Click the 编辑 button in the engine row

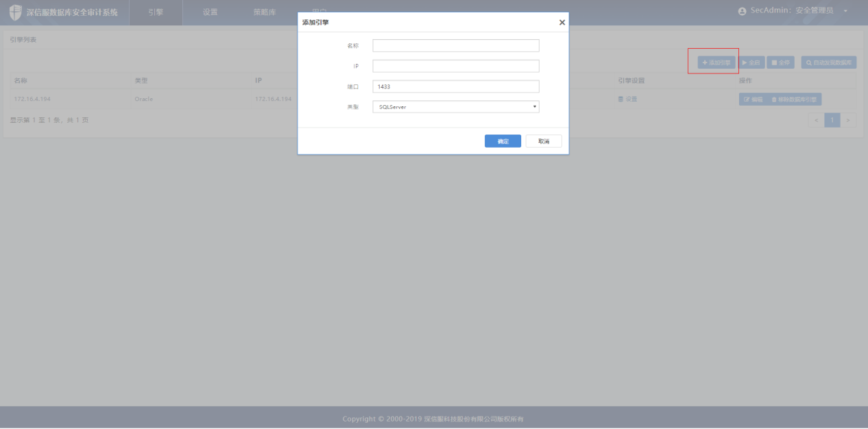point(753,100)
